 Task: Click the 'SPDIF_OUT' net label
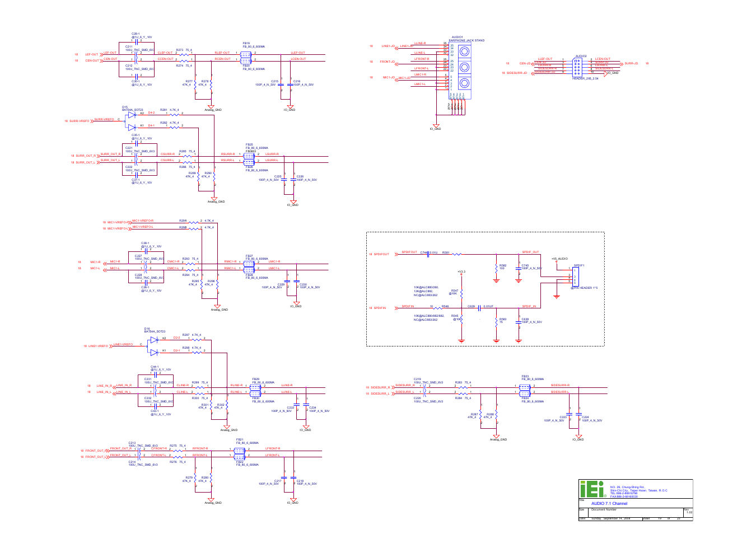tap(530, 252)
